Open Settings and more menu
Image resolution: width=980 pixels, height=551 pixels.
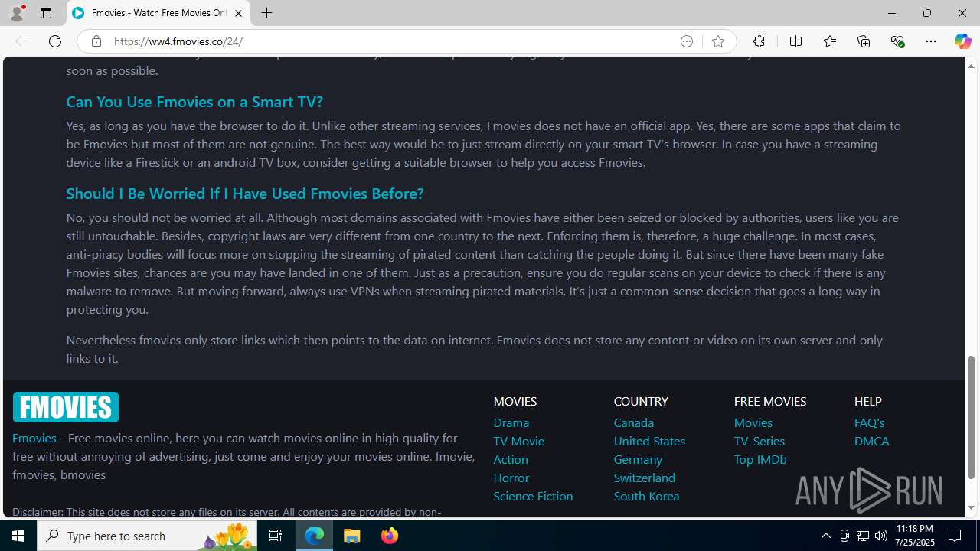[931, 41]
